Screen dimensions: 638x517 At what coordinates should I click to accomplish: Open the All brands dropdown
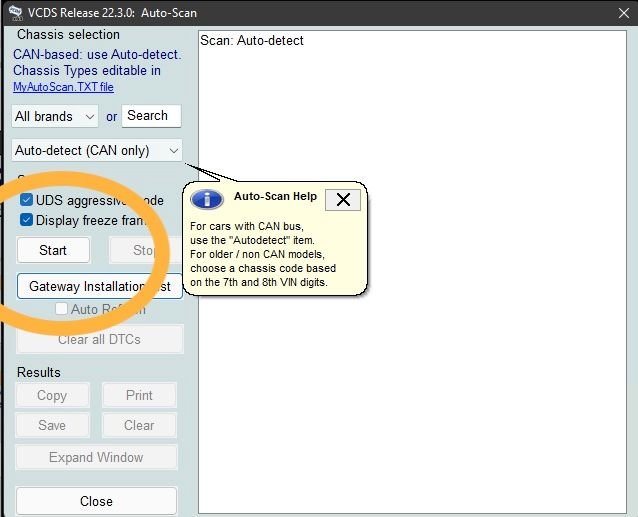[x=55, y=116]
